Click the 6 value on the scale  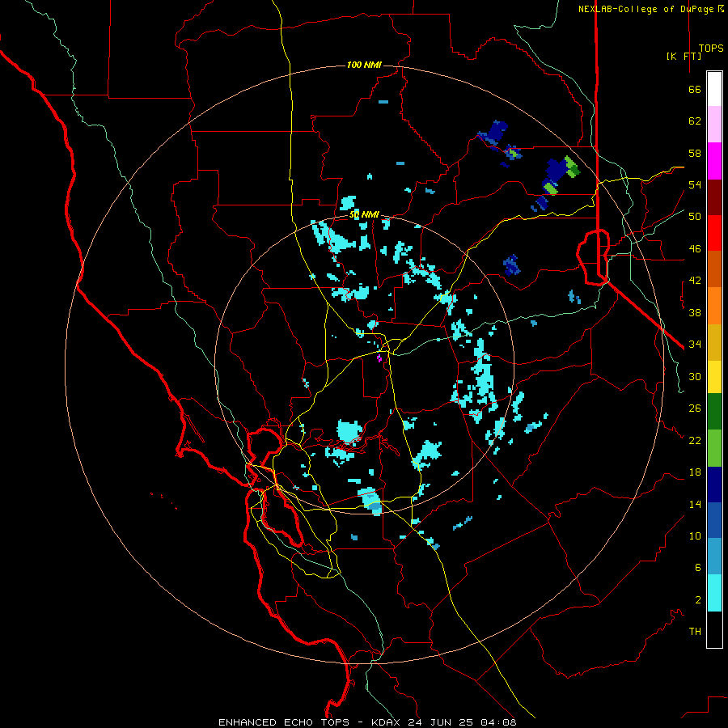(697, 568)
